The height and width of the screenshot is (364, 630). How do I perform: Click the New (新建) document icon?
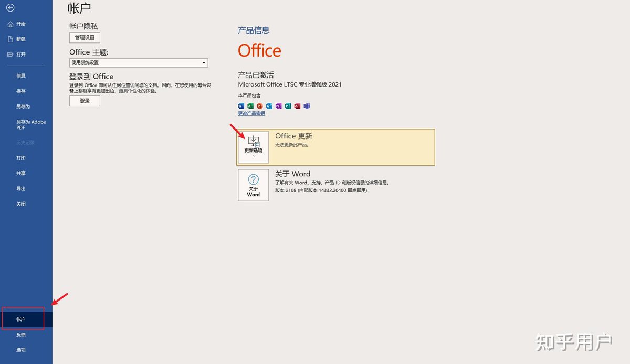point(10,39)
